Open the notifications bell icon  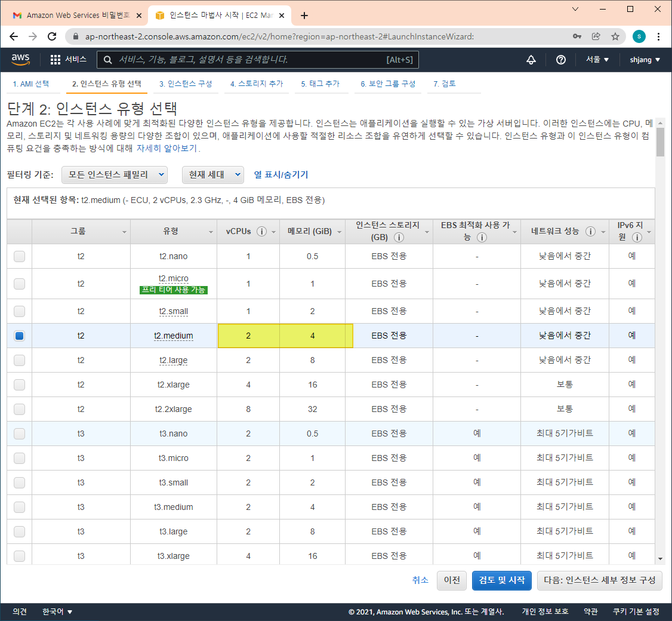pos(531,60)
